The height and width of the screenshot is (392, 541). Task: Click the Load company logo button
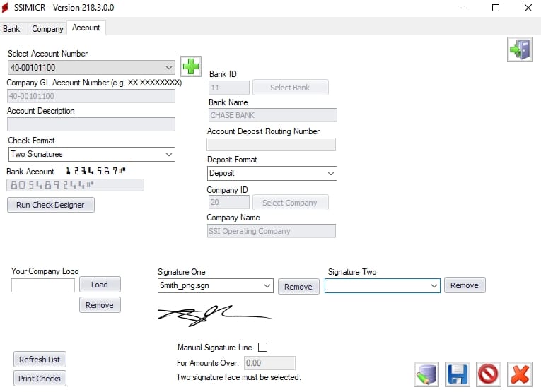pyautogui.click(x=100, y=285)
